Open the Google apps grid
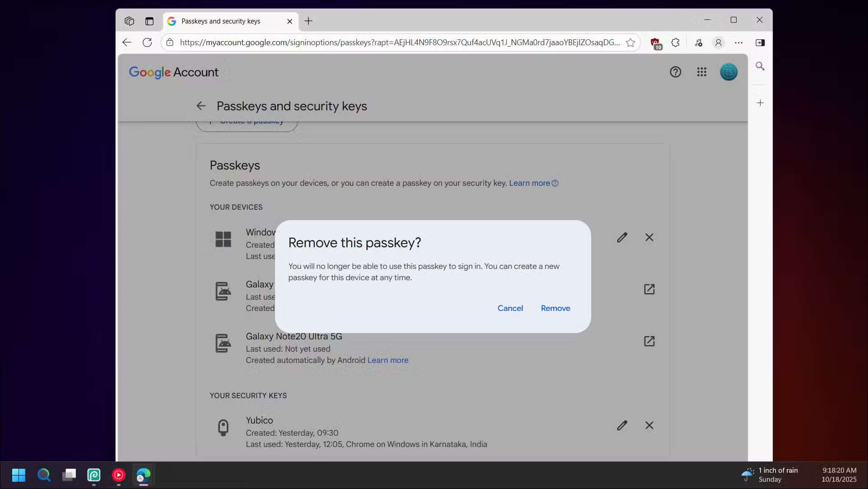Viewport: 868px width, 489px height. tap(701, 72)
